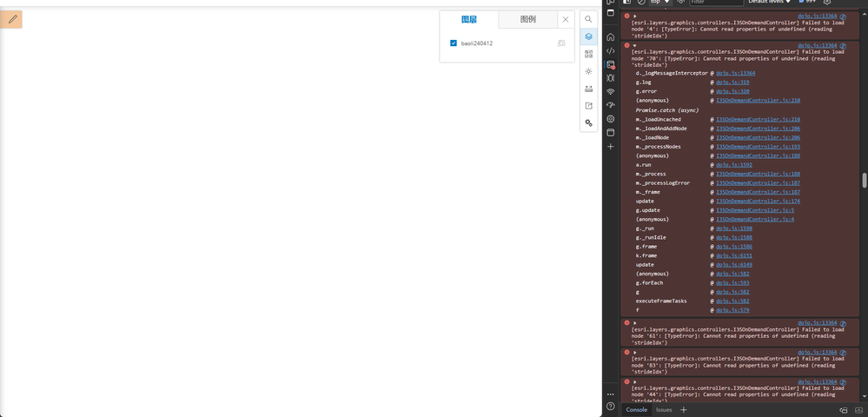The height and width of the screenshot is (417, 868).
Task: Close the layers panel with X
Action: (x=565, y=19)
